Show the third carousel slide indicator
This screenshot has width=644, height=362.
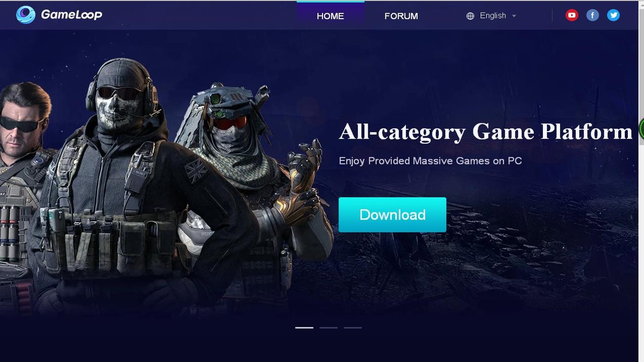pos(353,327)
